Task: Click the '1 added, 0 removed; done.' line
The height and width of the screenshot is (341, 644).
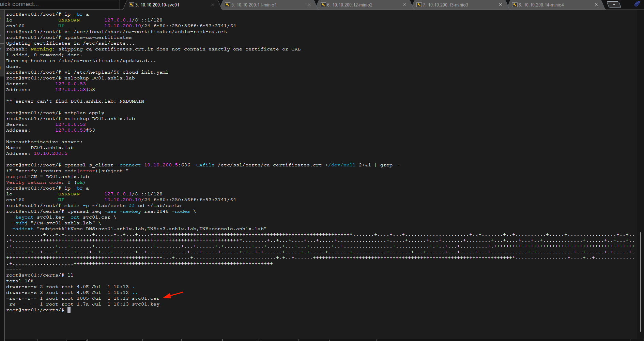Action: coord(44,55)
